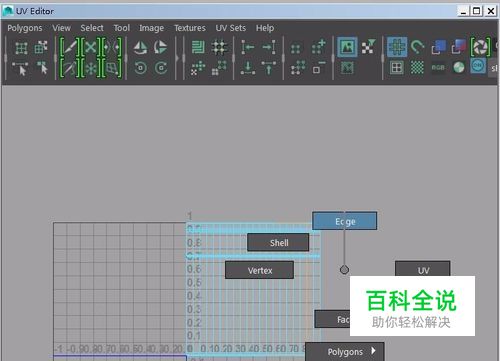The width and height of the screenshot is (500, 361).
Task: Toggle pixel snap magnet
Action: (x=417, y=47)
